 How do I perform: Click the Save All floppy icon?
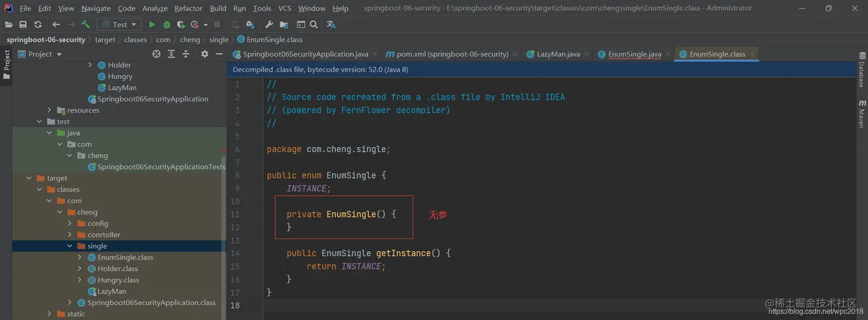[23, 25]
